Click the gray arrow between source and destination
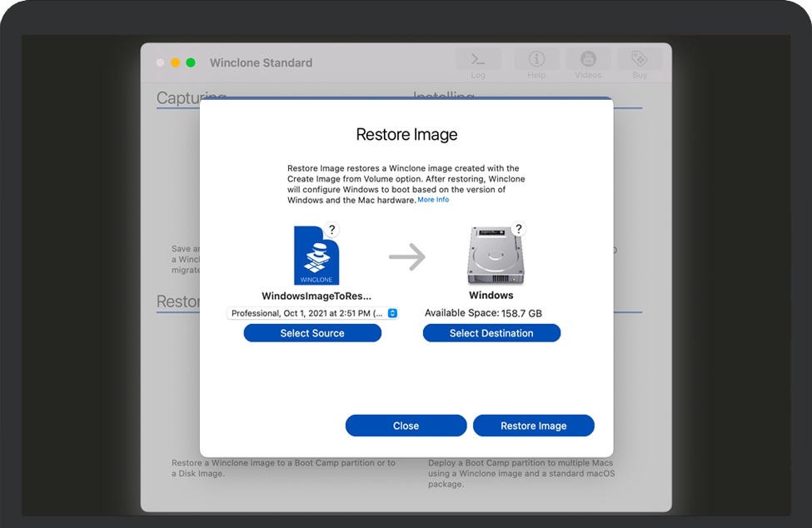The width and height of the screenshot is (812, 528). (x=407, y=257)
